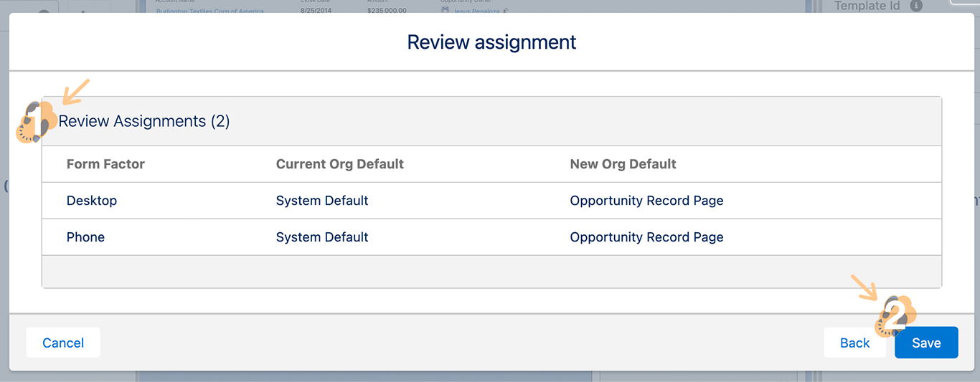Click Opportunity Record Page in the Phone row

646,237
